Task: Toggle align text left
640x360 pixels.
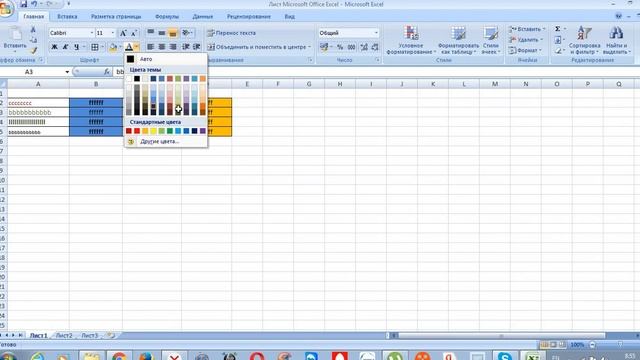Action: pyautogui.click(x=151, y=47)
